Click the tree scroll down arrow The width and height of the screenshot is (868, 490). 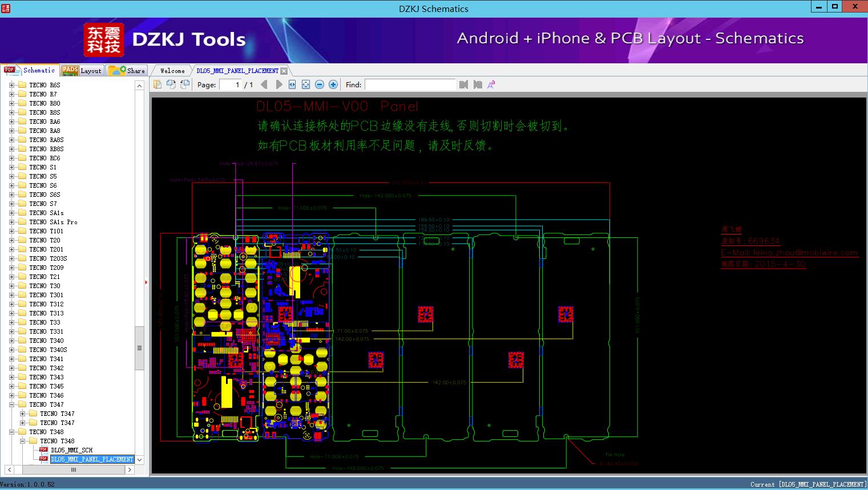(139, 460)
